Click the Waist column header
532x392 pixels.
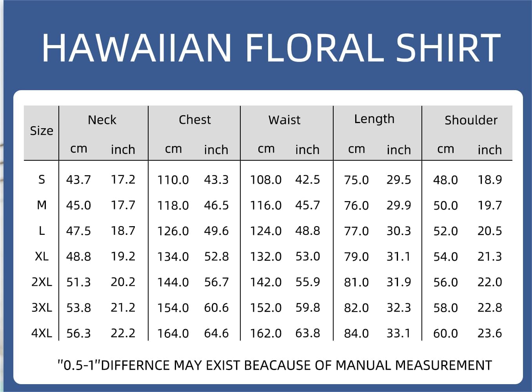click(284, 120)
